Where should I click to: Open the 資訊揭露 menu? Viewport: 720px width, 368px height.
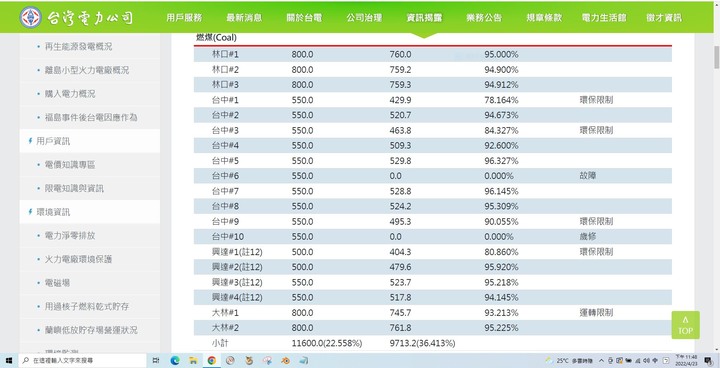coord(424,18)
